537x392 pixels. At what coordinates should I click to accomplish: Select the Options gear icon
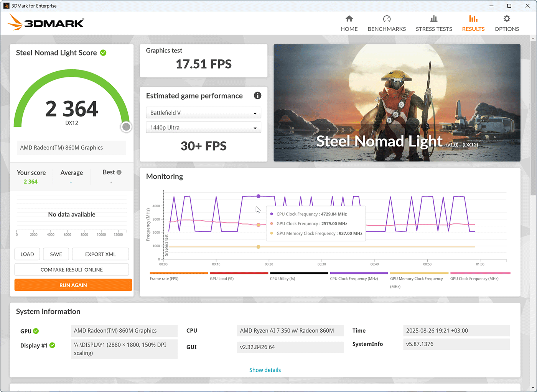point(507,19)
